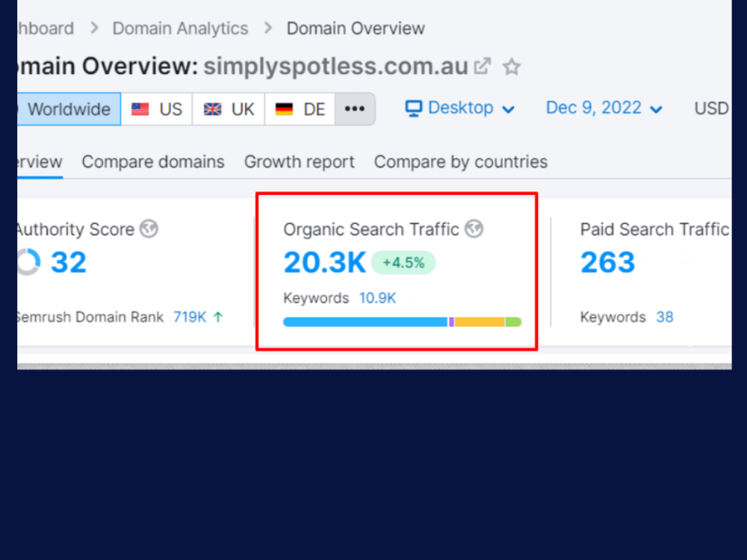Click Domain Overview breadcrumb
This screenshot has height=560, width=747.
pyautogui.click(x=356, y=28)
